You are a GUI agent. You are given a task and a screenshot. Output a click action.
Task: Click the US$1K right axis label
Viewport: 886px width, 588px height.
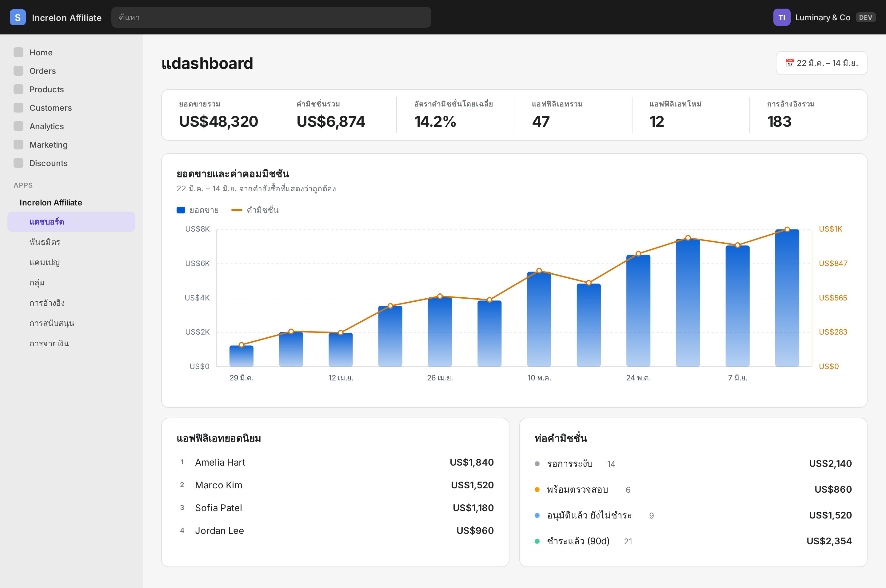831,229
